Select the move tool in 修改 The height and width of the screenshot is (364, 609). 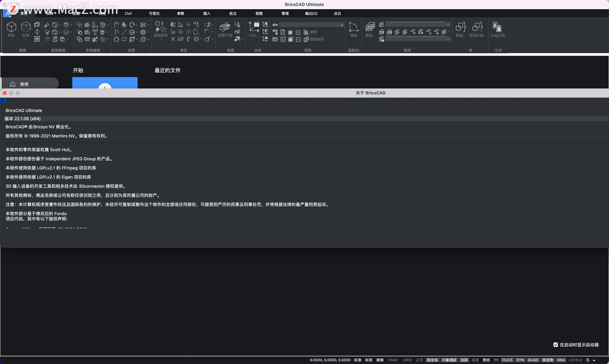(x=189, y=24)
